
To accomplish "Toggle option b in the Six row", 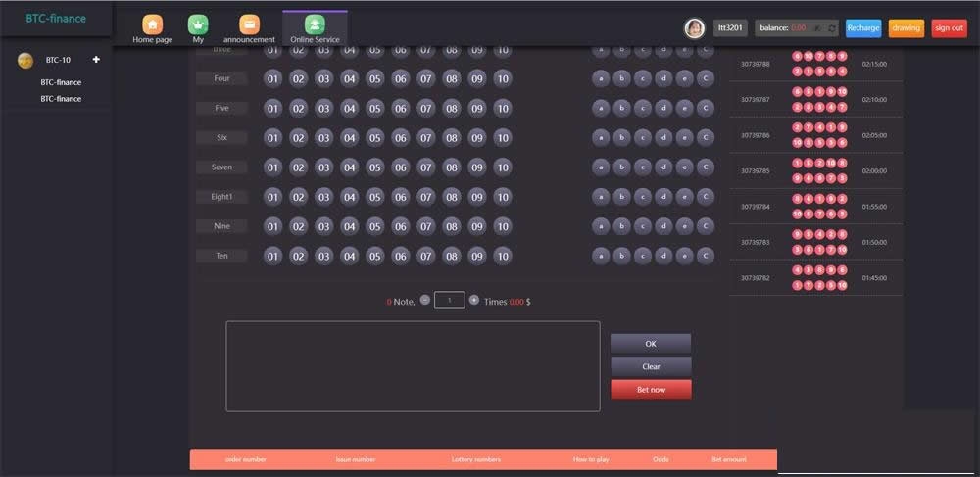I will [621, 138].
